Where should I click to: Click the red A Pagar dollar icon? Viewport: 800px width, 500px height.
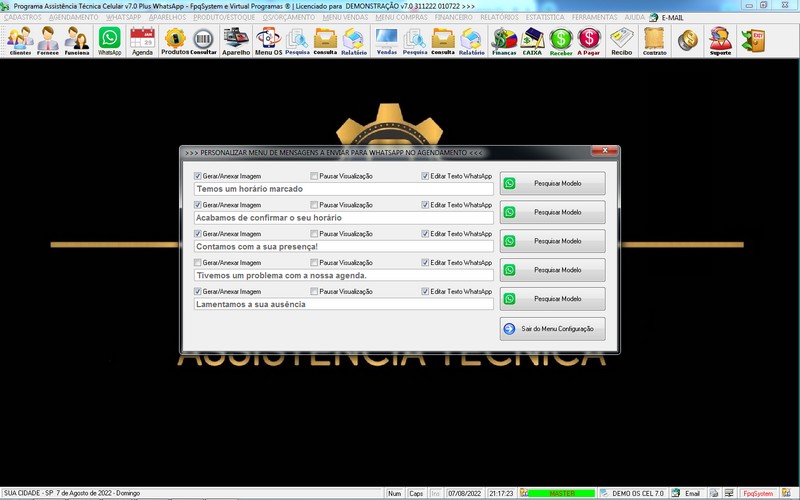tap(589, 41)
